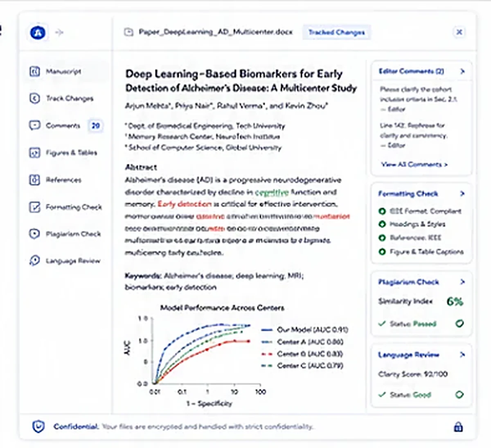Click the Formatting Check panel heading
This screenshot has height=448, width=491.
pyautogui.click(x=408, y=193)
